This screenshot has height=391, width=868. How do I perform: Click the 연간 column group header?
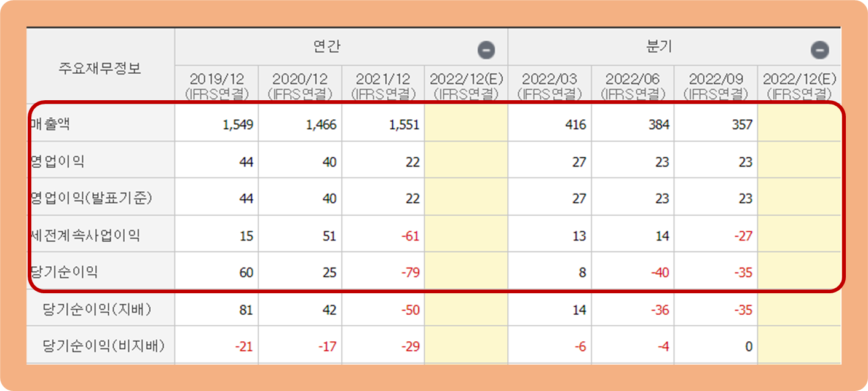[326, 46]
